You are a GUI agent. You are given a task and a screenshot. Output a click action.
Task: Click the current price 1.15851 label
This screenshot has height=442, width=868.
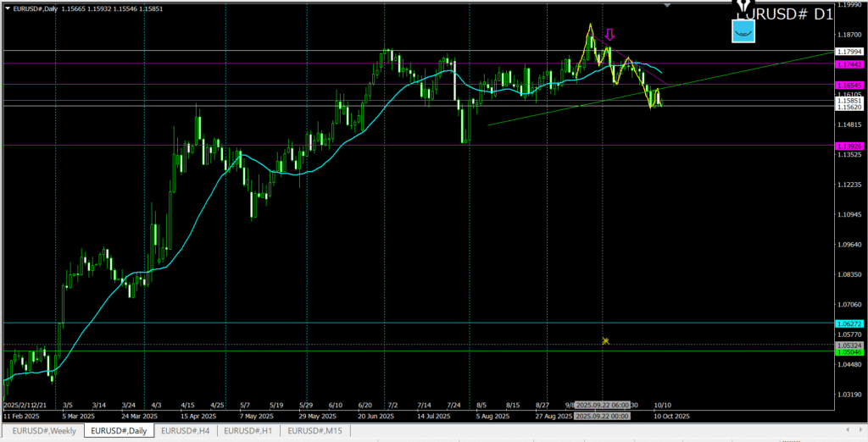[849, 101]
